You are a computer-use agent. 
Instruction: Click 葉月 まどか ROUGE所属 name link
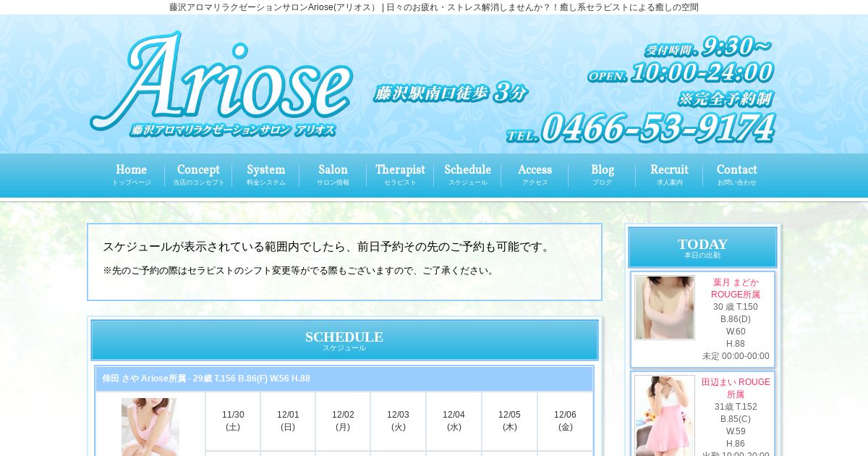736,288
